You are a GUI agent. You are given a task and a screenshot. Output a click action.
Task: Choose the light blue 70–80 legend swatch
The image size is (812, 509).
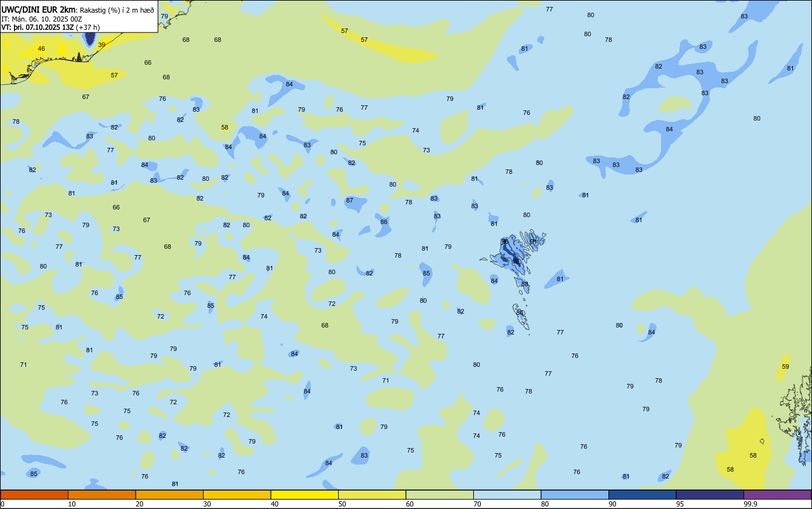[507, 494]
